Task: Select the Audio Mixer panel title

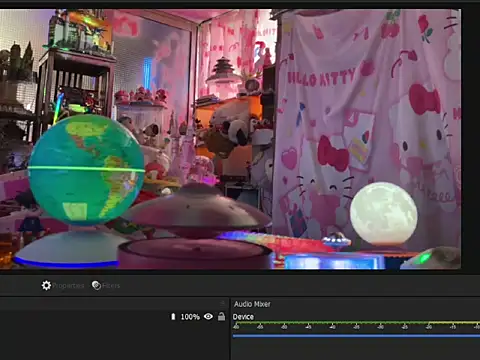Action: pos(252,304)
